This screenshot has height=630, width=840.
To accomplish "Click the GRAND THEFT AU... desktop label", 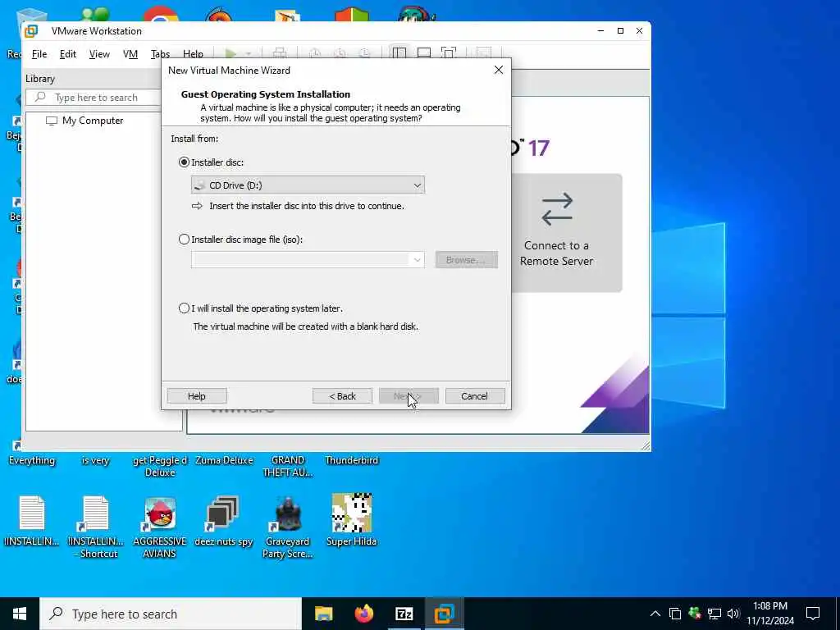I will [288, 466].
